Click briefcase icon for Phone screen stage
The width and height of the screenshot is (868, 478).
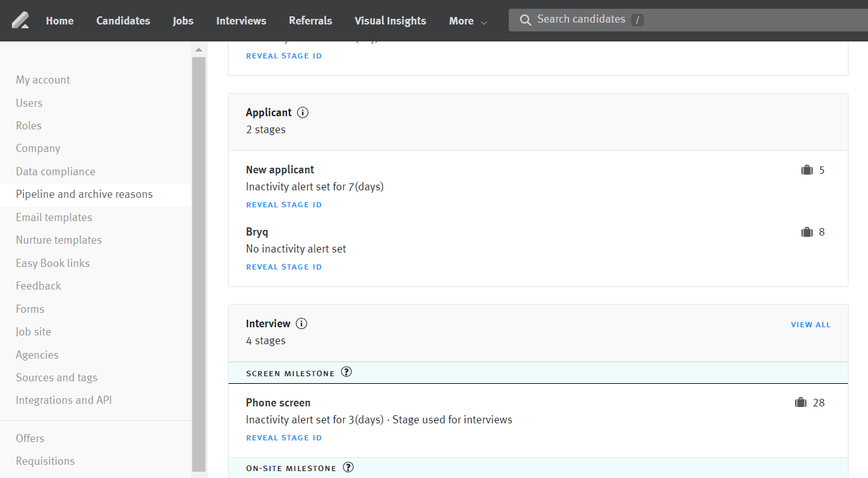(801, 403)
